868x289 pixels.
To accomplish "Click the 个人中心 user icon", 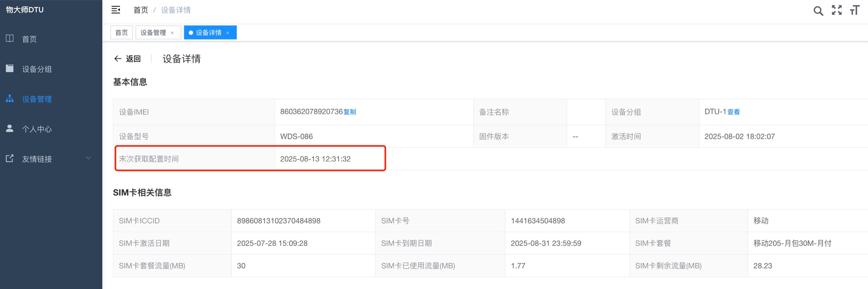I will 10,128.
